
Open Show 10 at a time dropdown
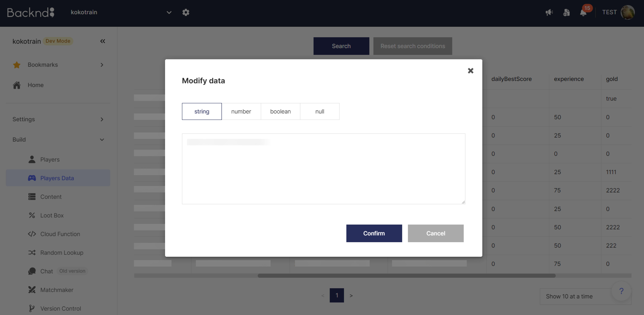click(585, 296)
